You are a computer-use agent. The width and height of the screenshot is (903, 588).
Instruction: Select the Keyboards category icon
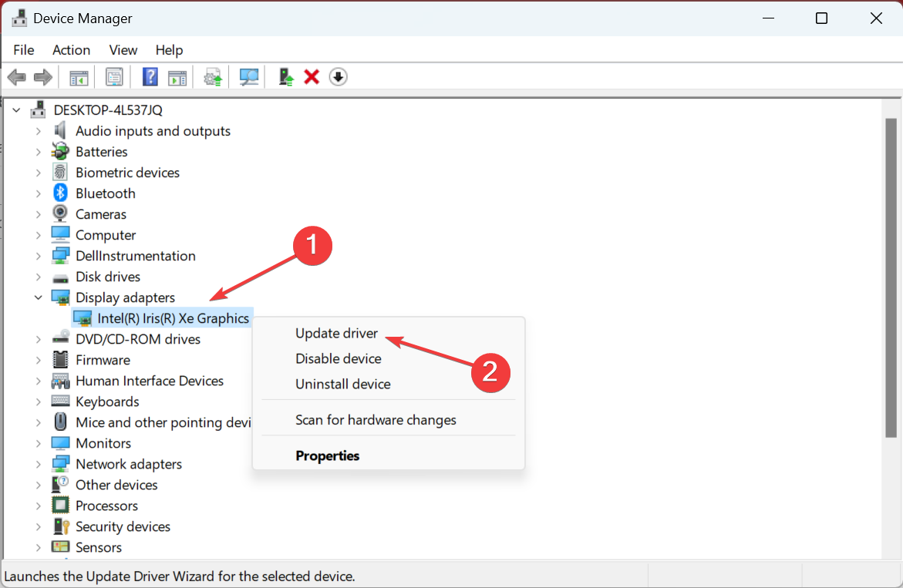(60, 402)
